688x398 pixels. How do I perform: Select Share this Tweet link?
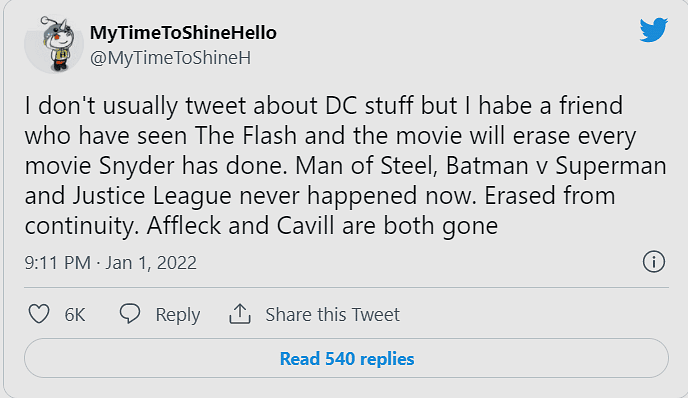pyautogui.click(x=333, y=315)
